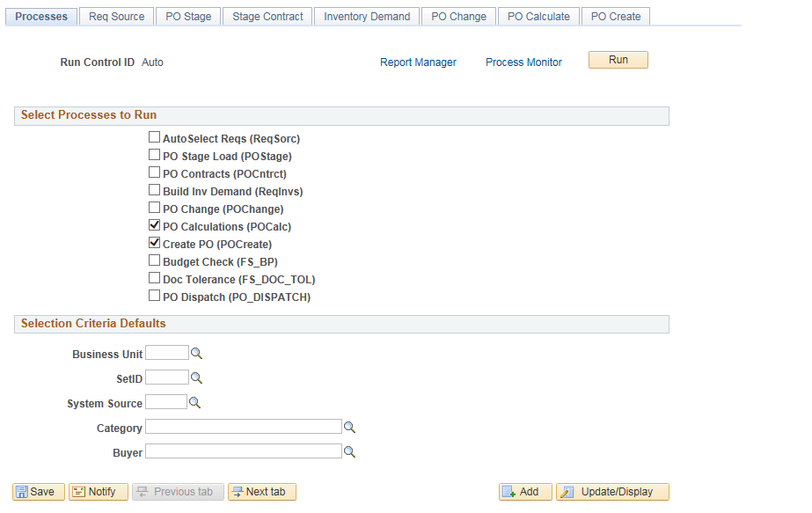Enable the AutoSelect Reqs (ReqSorc) checkbox
The image size is (812, 513).
pyautogui.click(x=154, y=137)
